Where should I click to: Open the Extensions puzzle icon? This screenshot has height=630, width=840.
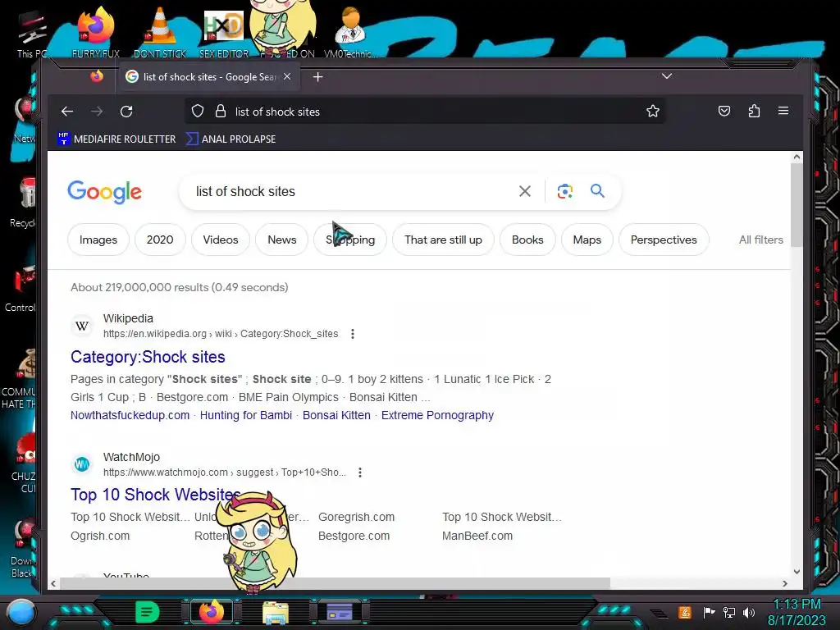click(x=755, y=112)
